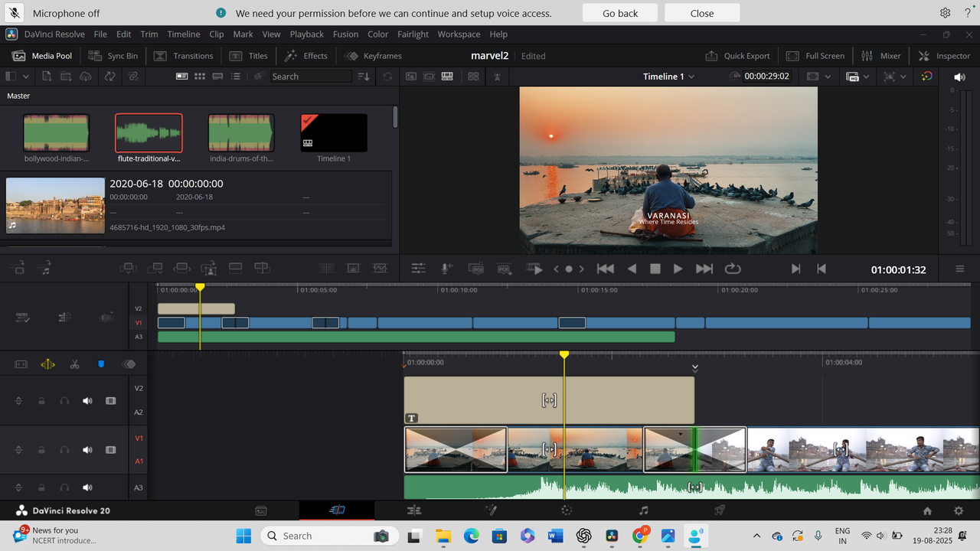Open the Tools sliders icon under viewer

pos(418,269)
